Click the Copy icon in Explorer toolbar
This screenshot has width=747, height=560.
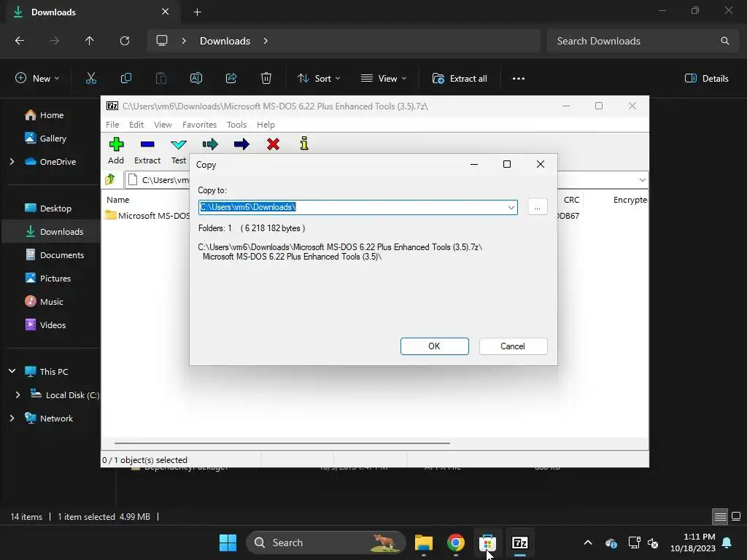tap(125, 79)
